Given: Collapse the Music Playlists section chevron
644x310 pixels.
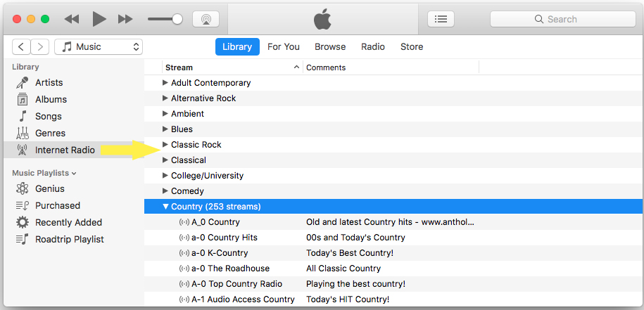Looking at the screenshot, I should pyautogui.click(x=74, y=174).
